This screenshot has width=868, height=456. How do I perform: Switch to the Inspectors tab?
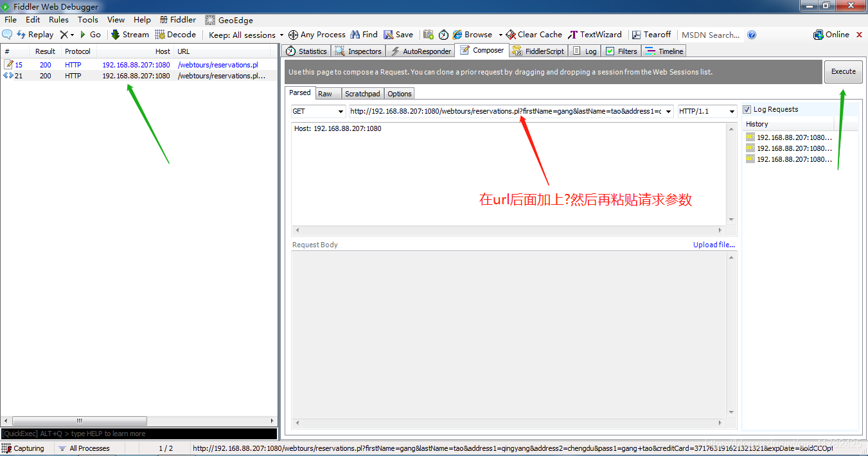359,51
